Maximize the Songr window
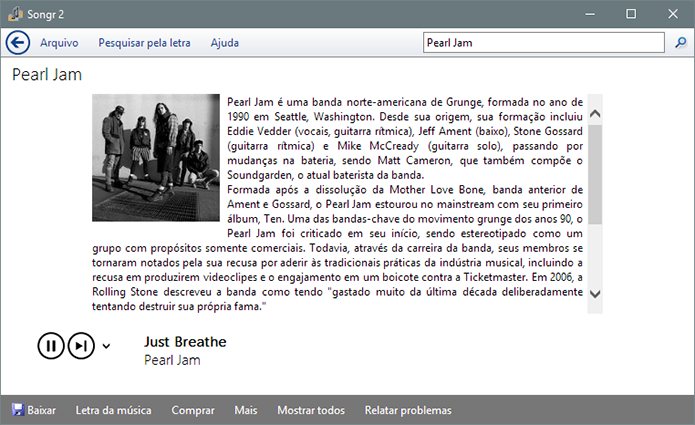 click(x=631, y=14)
